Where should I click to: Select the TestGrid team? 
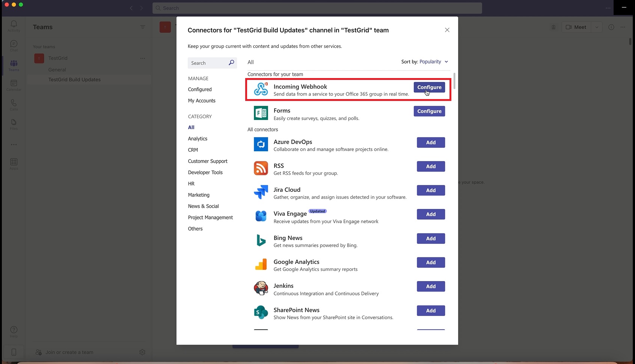58,58
